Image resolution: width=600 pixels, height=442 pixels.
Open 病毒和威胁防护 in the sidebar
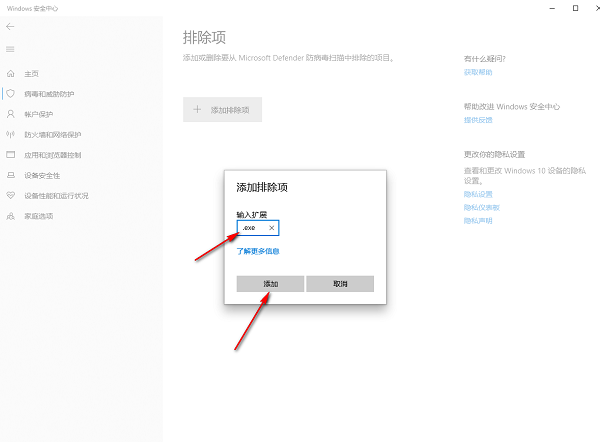[49, 94]
